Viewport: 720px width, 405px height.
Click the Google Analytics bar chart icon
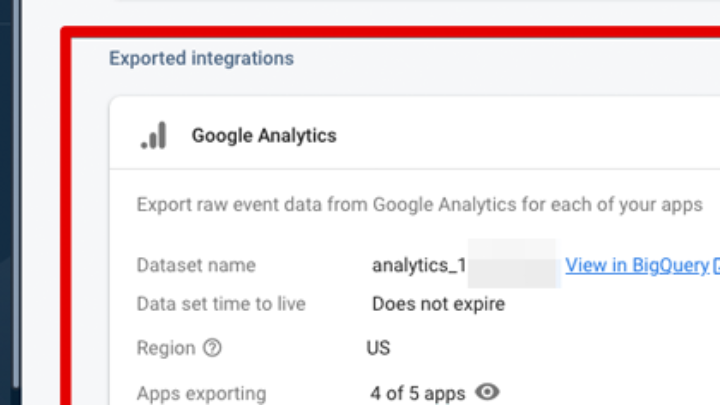point(154,136)
